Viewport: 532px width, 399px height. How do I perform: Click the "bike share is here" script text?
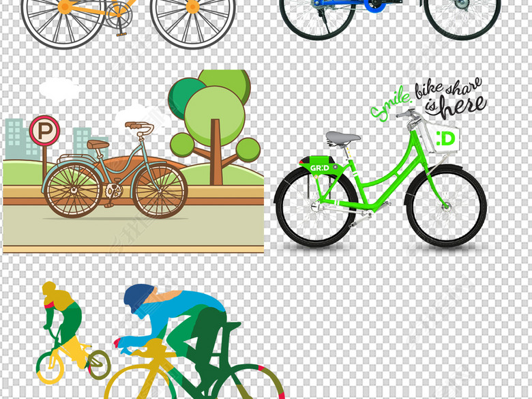456,98
